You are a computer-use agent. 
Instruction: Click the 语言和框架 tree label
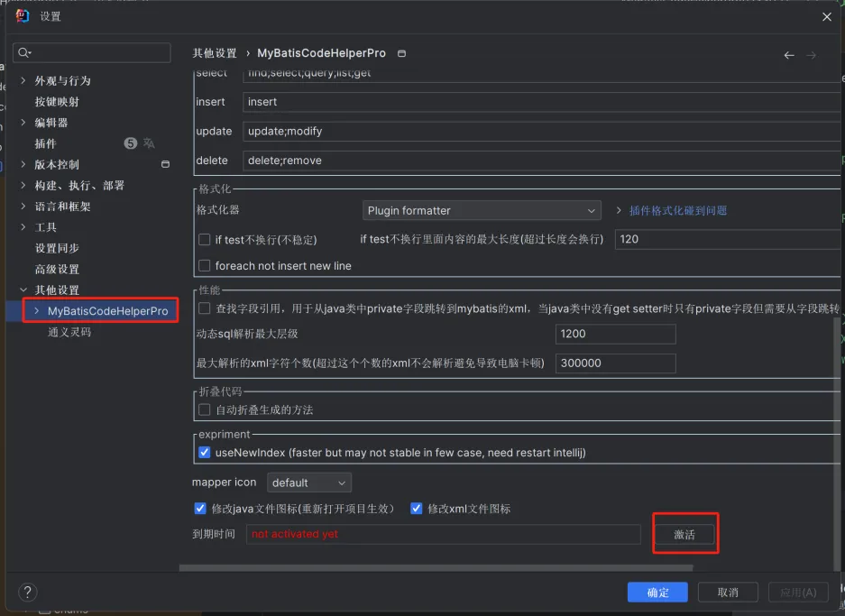point(62,207)
